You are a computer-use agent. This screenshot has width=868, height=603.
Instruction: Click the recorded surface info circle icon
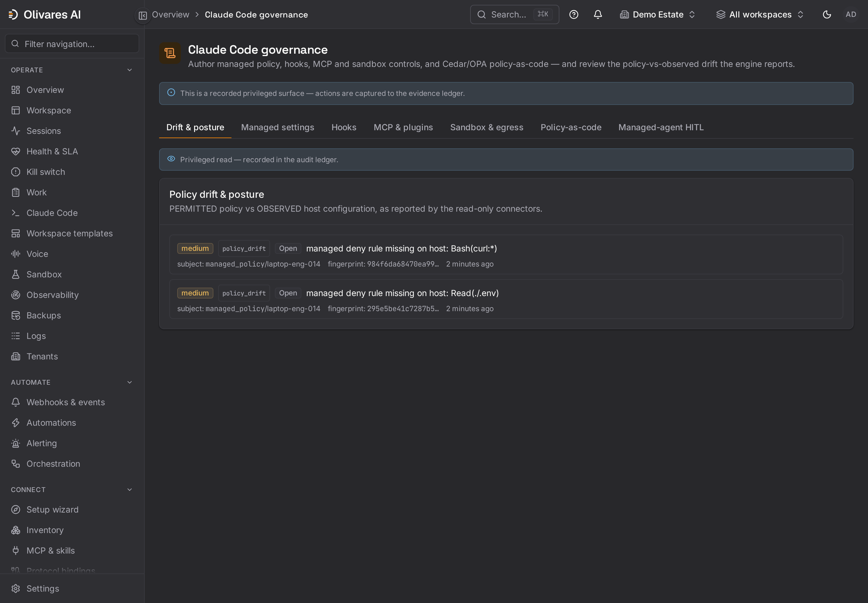[171, 93]
